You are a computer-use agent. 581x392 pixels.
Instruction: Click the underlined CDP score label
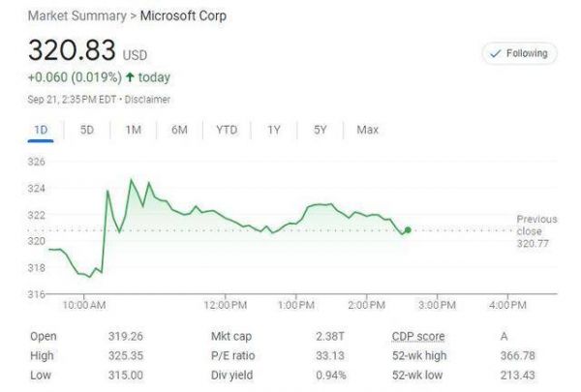point(417,337)
